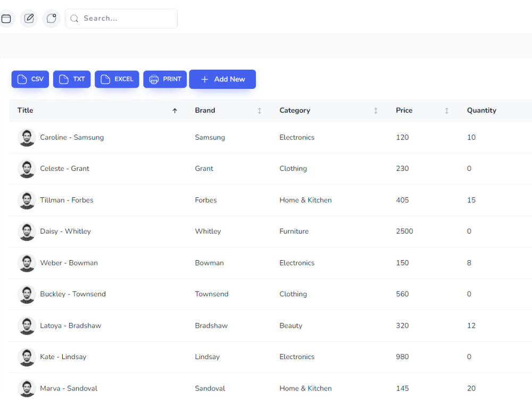Screen dimensions: 532x399
Task: Focus the Search input field
Action: 121,18
